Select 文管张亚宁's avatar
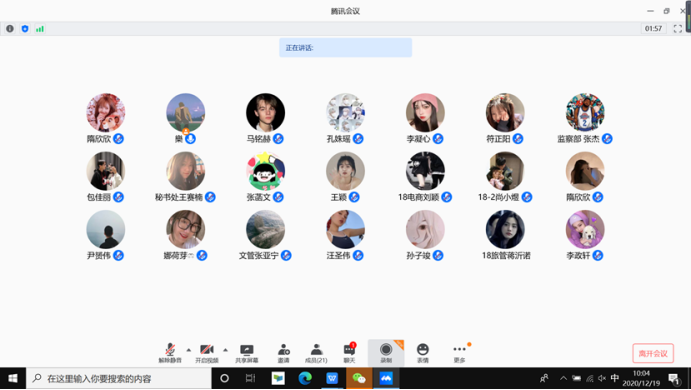 (x=265, y=230)
